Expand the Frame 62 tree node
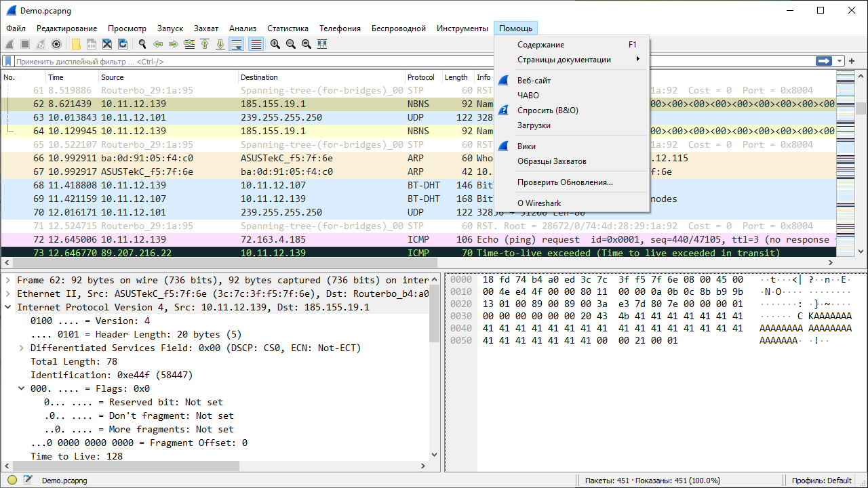This screenshot has width=868, height=488. [x=7, y=280]
